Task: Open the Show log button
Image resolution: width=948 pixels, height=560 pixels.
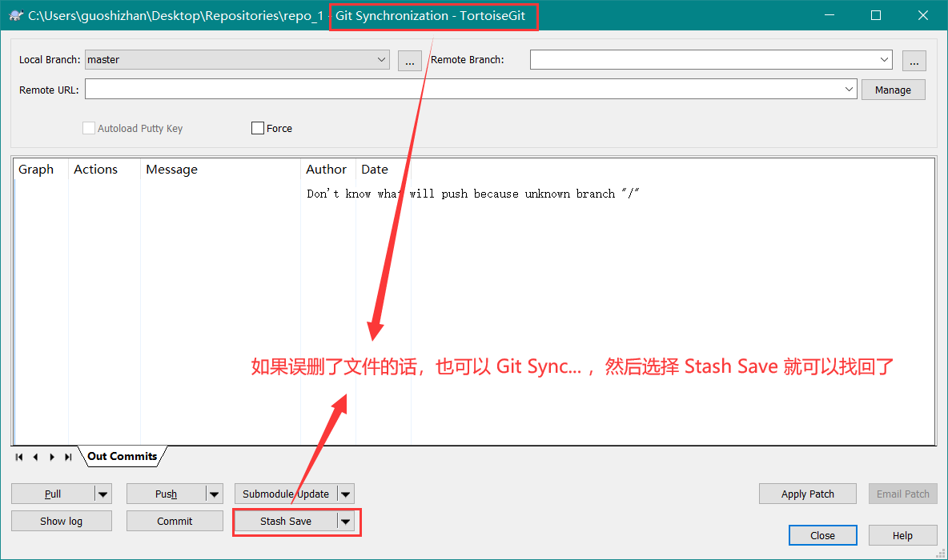Action: tap(62, 522)
